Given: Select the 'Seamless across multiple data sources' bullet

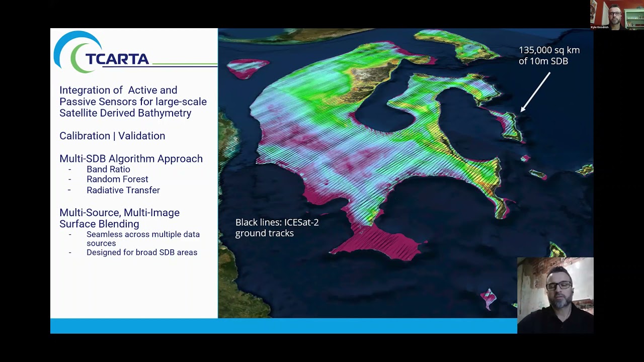Looking at the screenshot, I should click(143, 239).
